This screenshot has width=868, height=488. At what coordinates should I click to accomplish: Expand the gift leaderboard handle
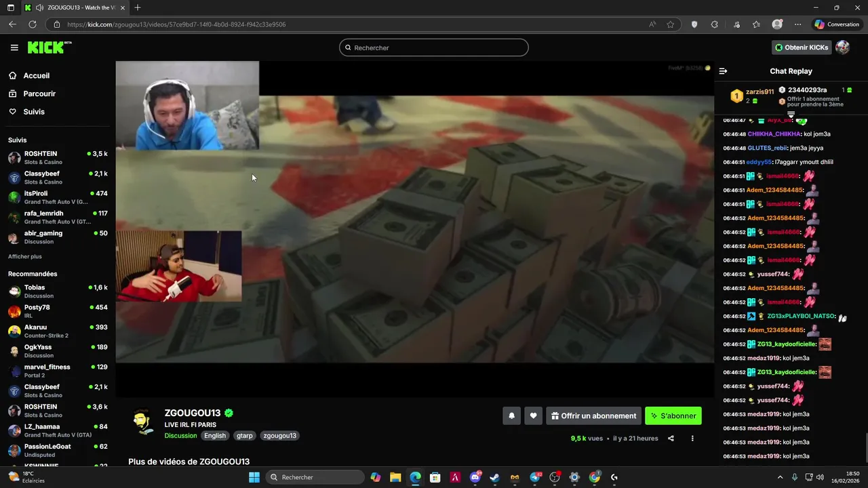pos(791,114)
